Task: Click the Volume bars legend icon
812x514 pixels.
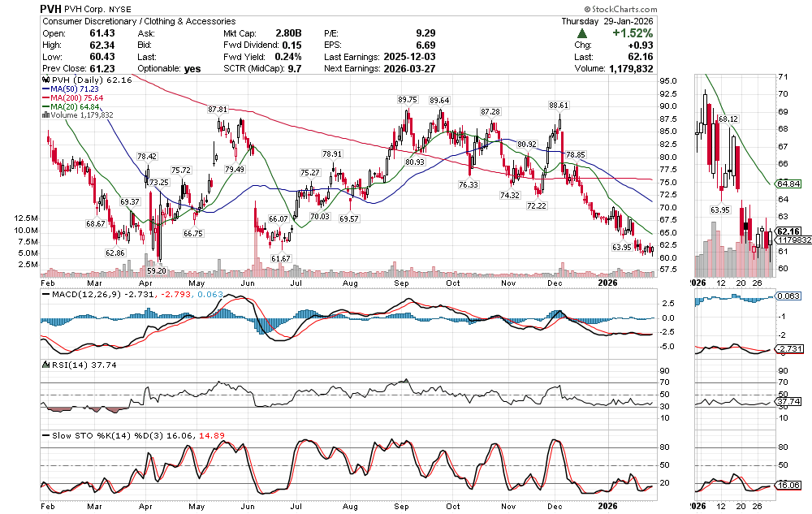Action: point(45,115)
